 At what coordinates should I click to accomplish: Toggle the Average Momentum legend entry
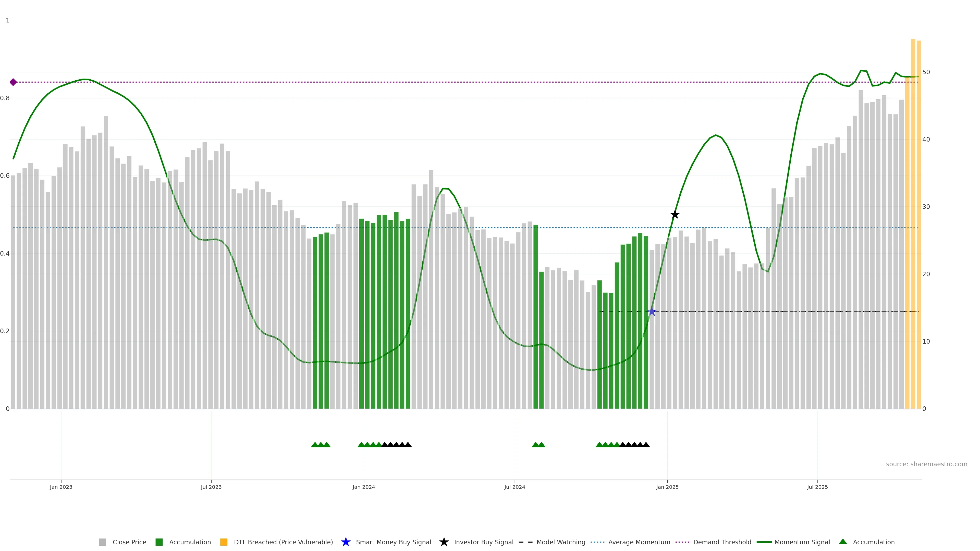[639, 542]
